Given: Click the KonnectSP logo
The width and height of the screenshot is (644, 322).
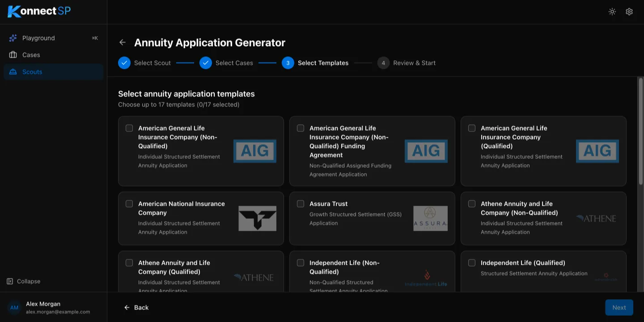Looking at the screenshot, I should click(39, 11).
